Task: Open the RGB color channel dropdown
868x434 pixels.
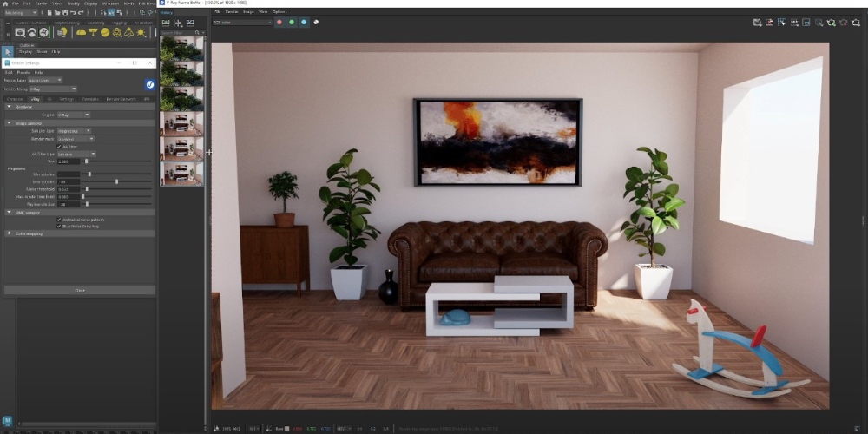Action: tap(243, 23)
